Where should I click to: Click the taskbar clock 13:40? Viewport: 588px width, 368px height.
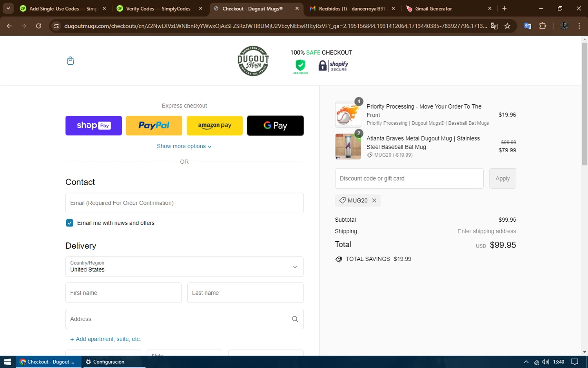click(559, 362)
